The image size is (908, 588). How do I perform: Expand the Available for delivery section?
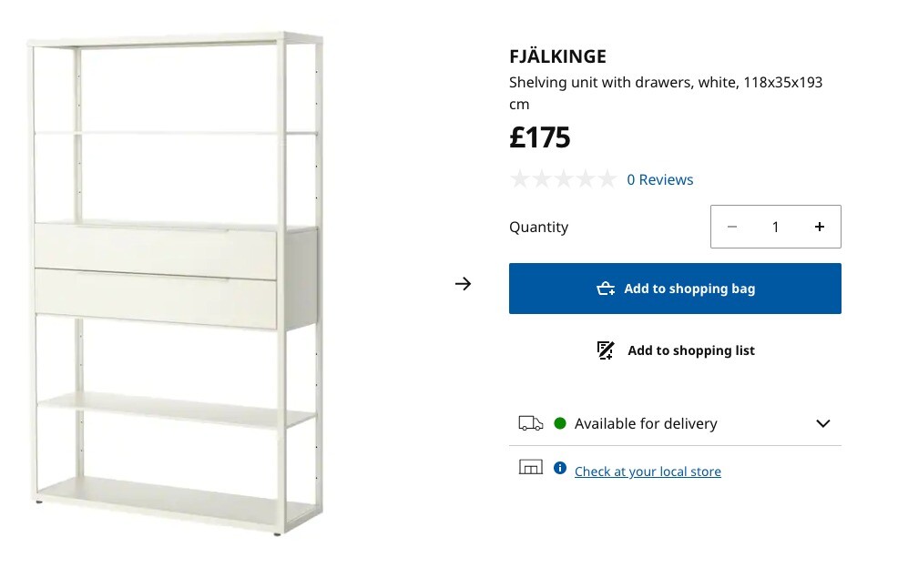pos(822,423)
